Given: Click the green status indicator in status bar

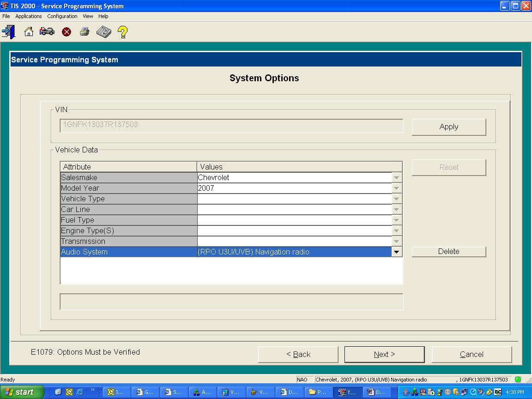Looking at the screenshot, I should 518,380.
